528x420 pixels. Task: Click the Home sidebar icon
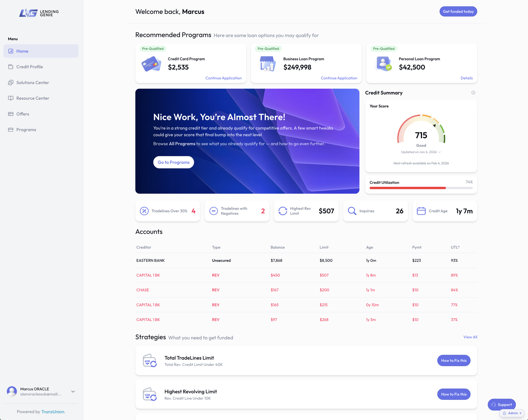pos(11,51)
